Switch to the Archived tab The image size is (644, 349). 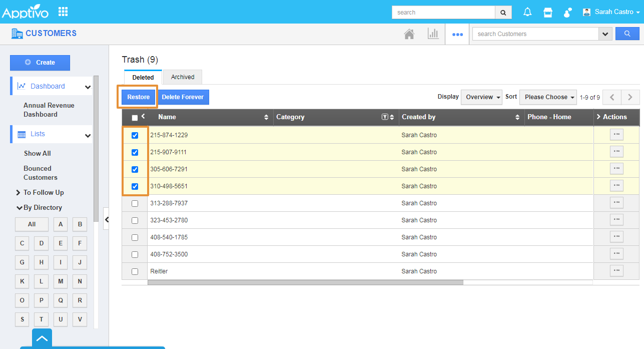click(183, 77)
